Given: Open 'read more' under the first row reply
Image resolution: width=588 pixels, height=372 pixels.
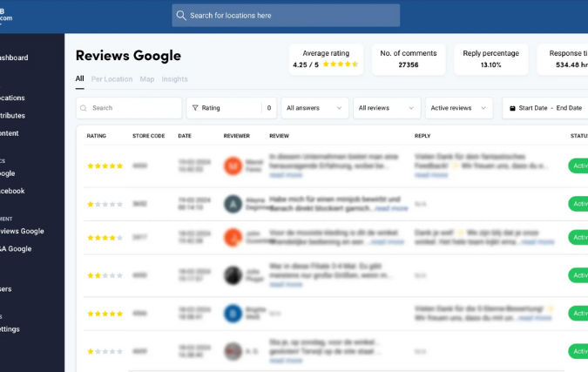Looking at the screenshot, I should click(x=431, y=175).
